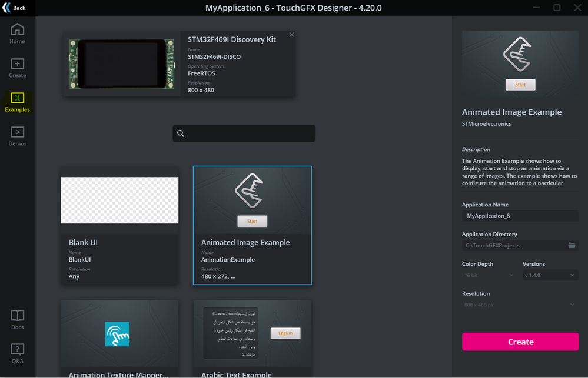Open the Create section in sidebar

(17, 68)
